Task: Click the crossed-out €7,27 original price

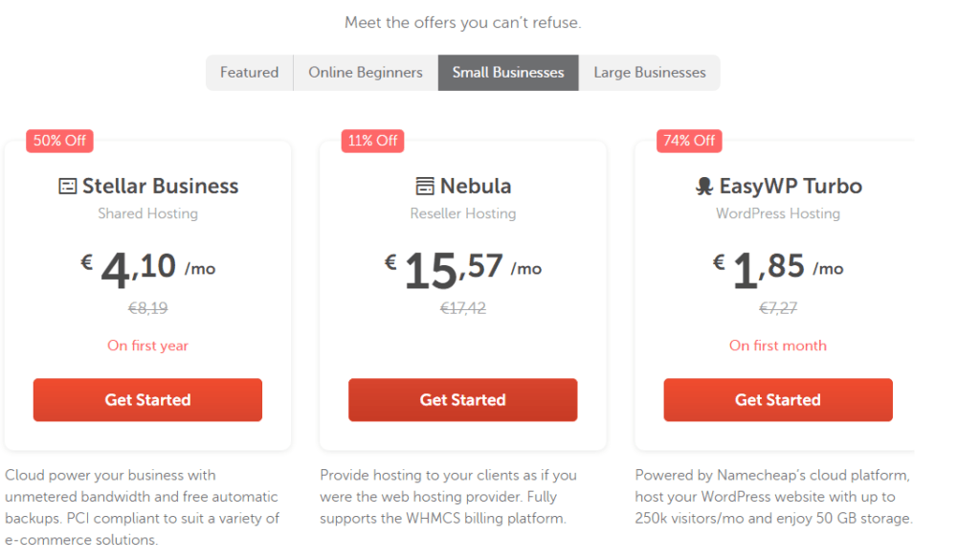Action: coord(778,308)
